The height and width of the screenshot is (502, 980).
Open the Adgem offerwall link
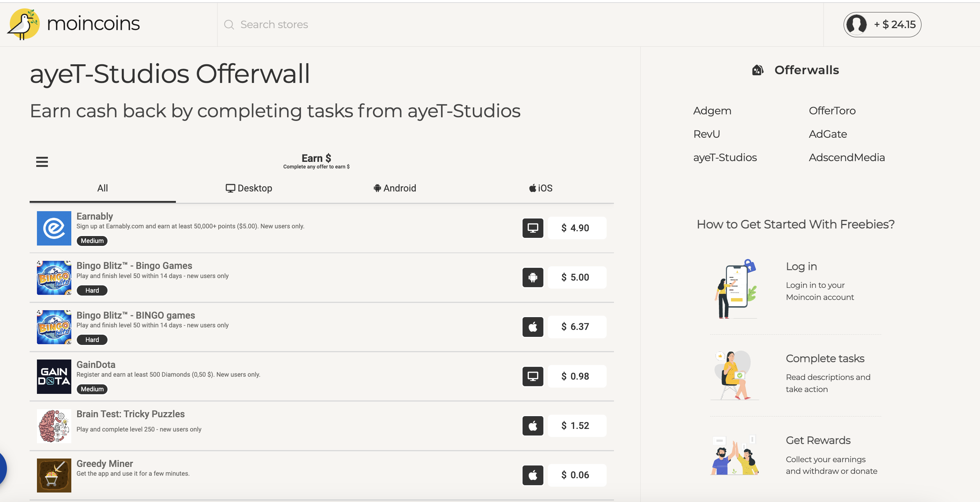712,111
